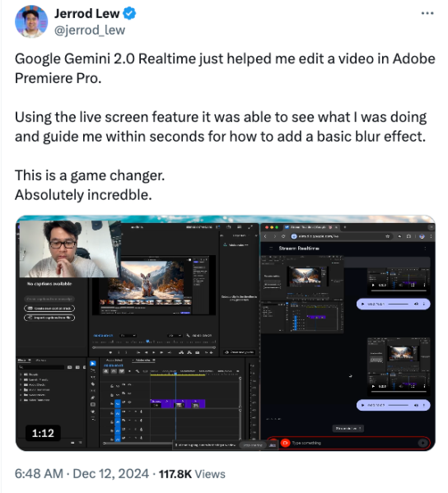This screenshot has height=493, width=448.
Task: Open the Stream Realtime hamburger menu
Action: tap(271, 249)
